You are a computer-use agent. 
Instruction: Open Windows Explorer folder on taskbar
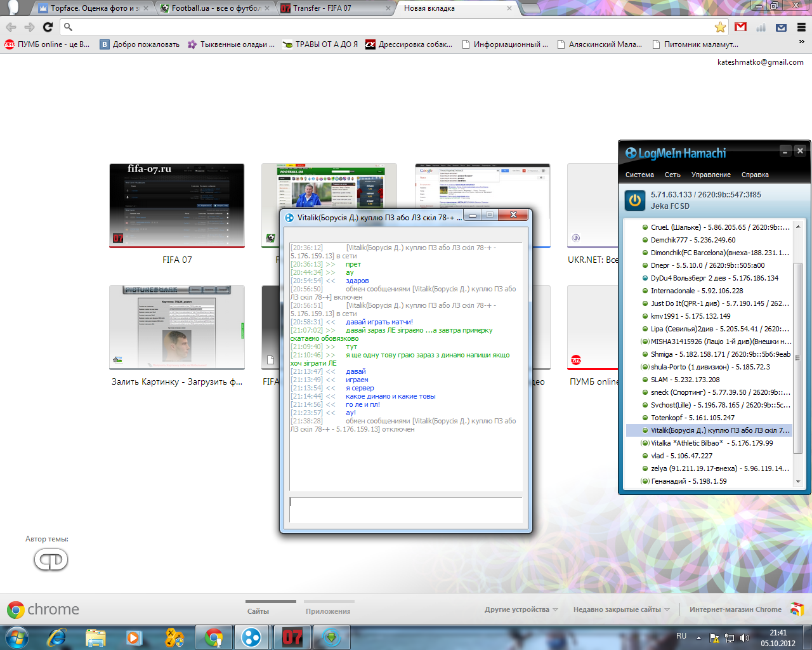[x=96, y=637]
